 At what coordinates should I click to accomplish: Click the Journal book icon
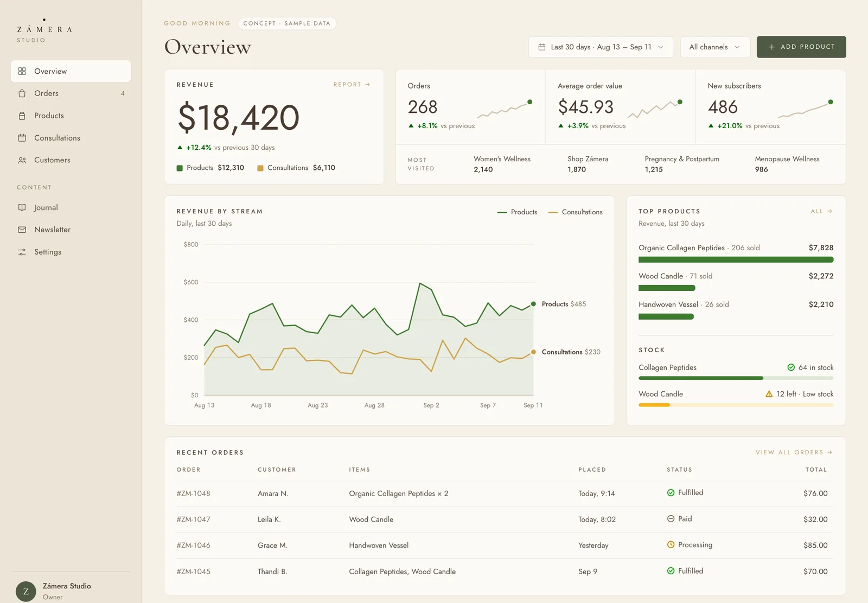22,207
